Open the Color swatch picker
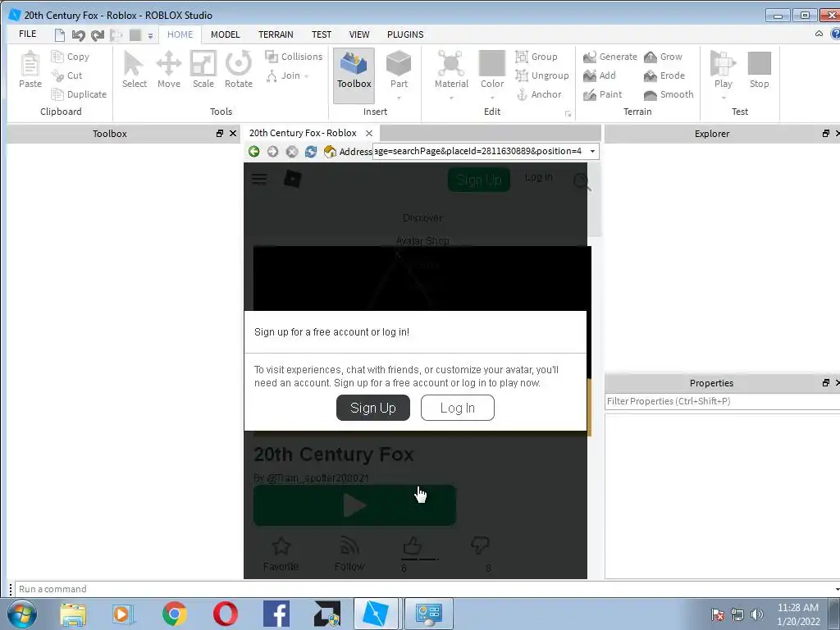Image resolution: width=840 pixels, height=630 pixels. (x=492, y=70)
